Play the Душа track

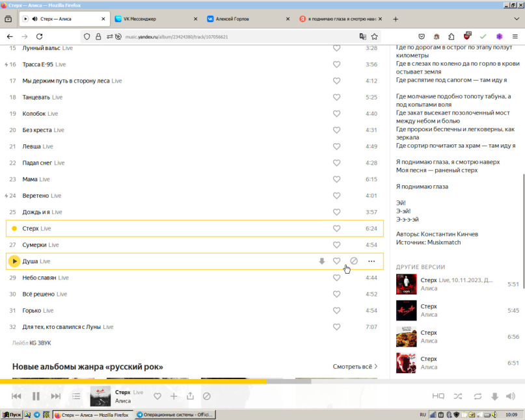(x=14, y=261)
